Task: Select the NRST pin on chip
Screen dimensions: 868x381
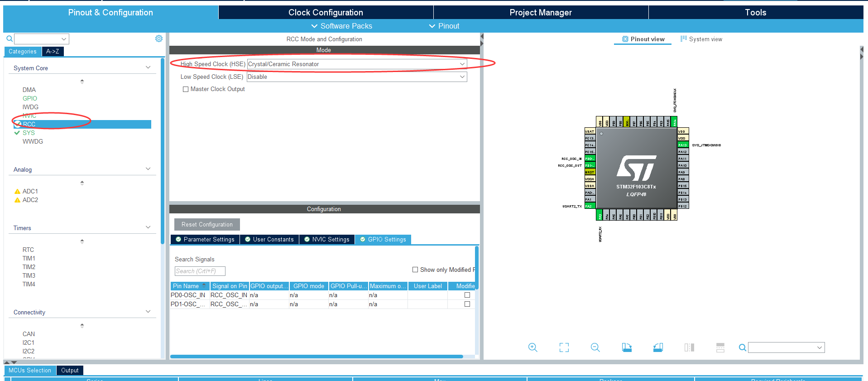Action: pos(590,172)
